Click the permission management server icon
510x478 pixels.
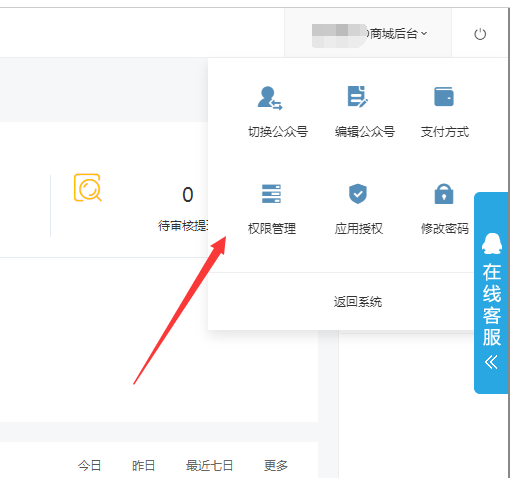[x=271, y=194]
